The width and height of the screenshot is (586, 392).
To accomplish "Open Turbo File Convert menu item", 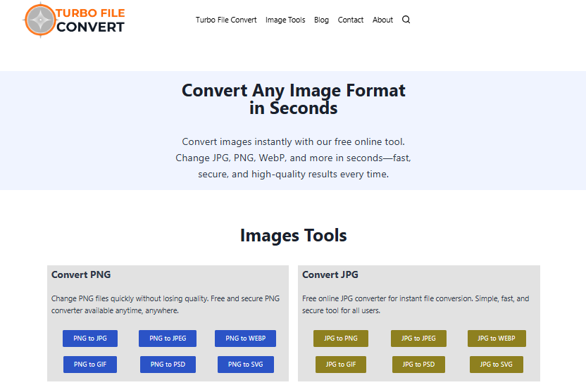I will point(226,20).
